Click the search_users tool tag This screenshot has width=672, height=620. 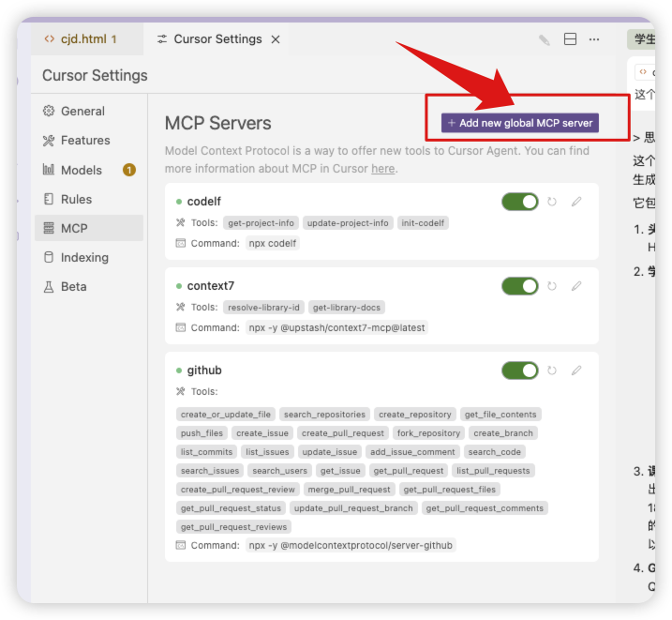[x=280, y=471]
